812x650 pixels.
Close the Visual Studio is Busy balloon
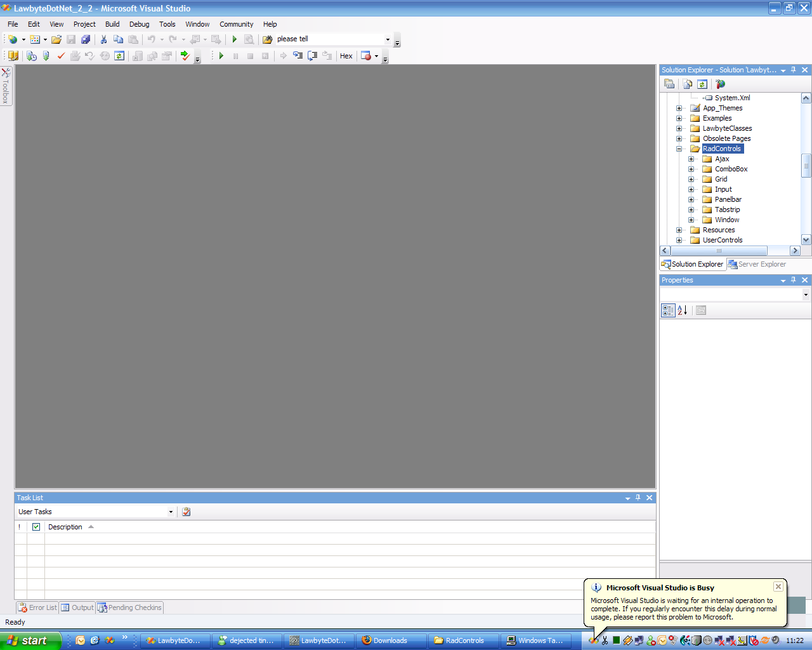pos(778,587)
